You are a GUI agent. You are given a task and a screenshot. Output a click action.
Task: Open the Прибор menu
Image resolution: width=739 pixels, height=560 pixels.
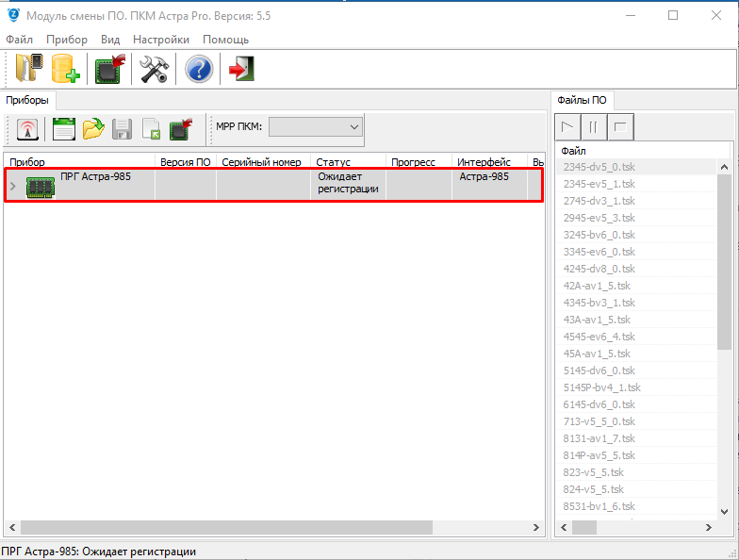66,40
